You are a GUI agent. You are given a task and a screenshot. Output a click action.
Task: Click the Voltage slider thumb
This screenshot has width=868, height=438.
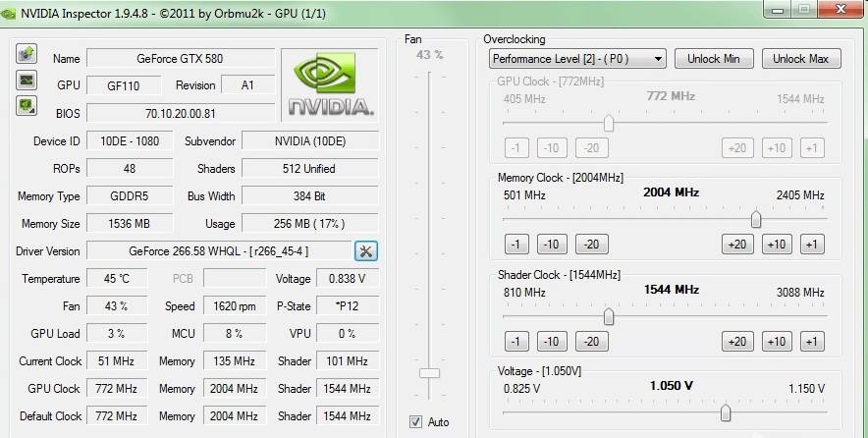(x=726, y=412)
